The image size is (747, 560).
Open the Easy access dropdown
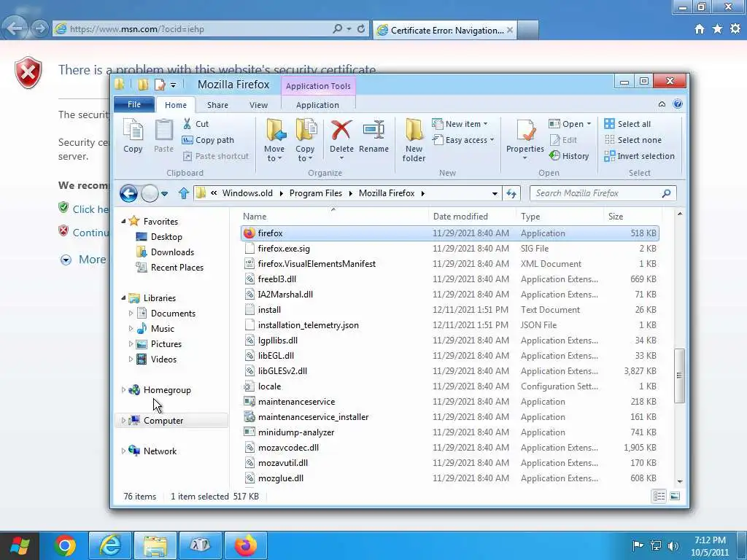click(x=463, y=140)
